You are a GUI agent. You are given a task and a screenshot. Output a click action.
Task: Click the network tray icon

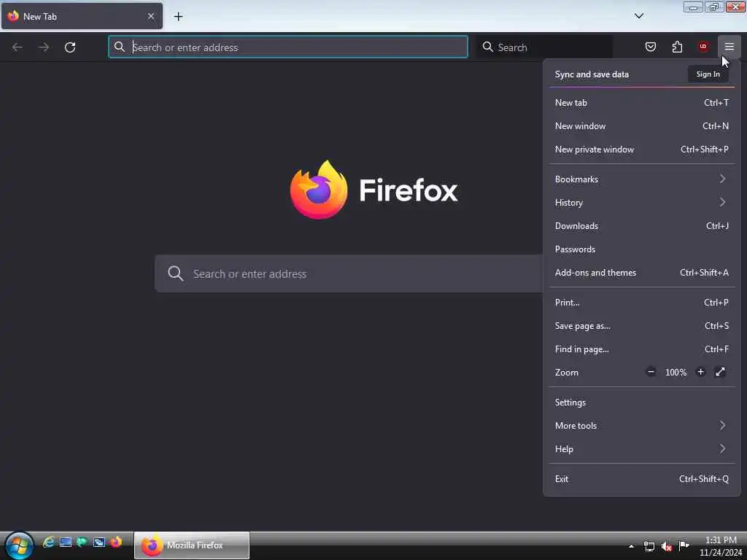pyautogui.click(x=649, y=546)
